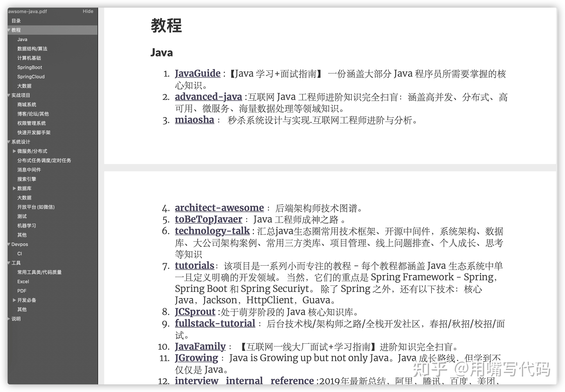
Task: Expand the 开发必备 outline item
Action: pos(14,300)
